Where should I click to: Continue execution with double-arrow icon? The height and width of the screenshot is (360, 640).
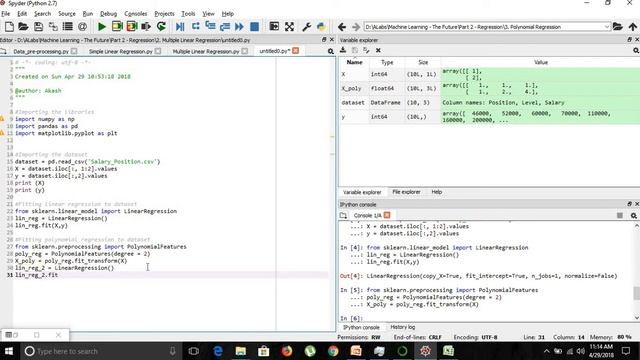coord(239,27)
